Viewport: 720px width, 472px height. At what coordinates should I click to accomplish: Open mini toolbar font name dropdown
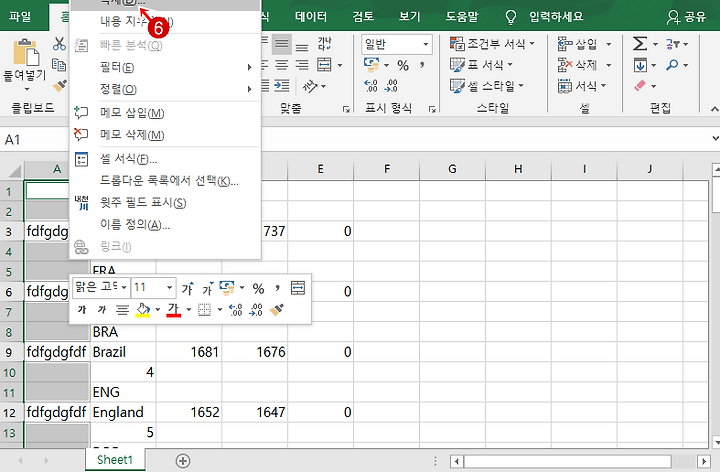coord(124,288)
